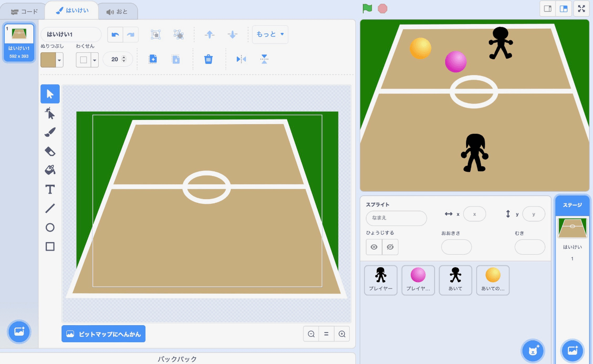Screen dimensions: 593x364
Task: Click the Ungroup objects icon
Action: pyautogui.click(x=179, y=34)
